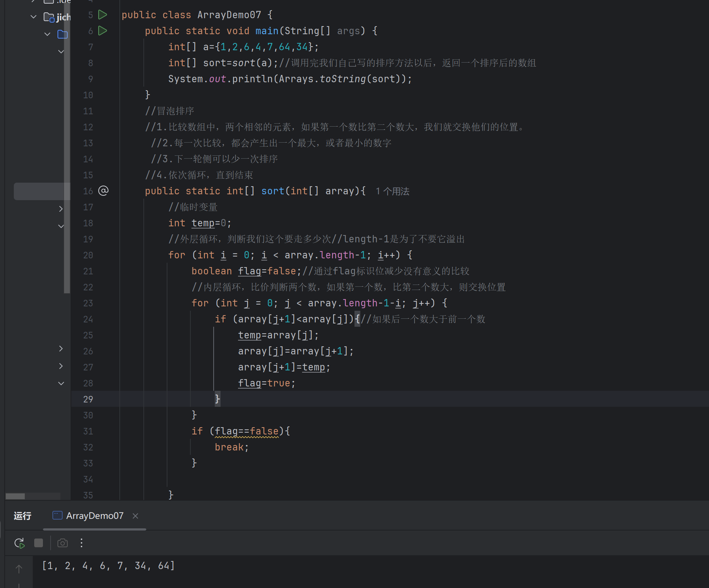Viewport: 709px width, 588px height.
Task: Click run gutter arrow beside class ArrayDemo07
Action: pyautogui.click(x=103, y=15)
